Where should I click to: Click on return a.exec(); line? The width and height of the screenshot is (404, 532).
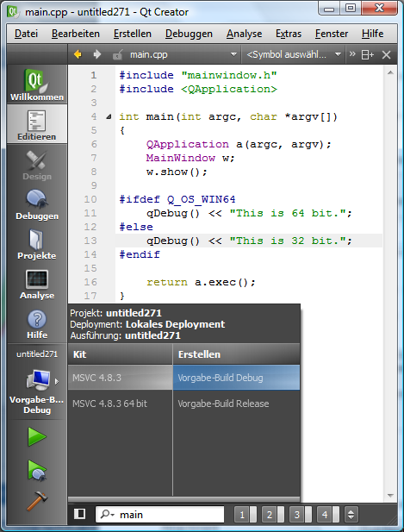(x=201, y=282)
